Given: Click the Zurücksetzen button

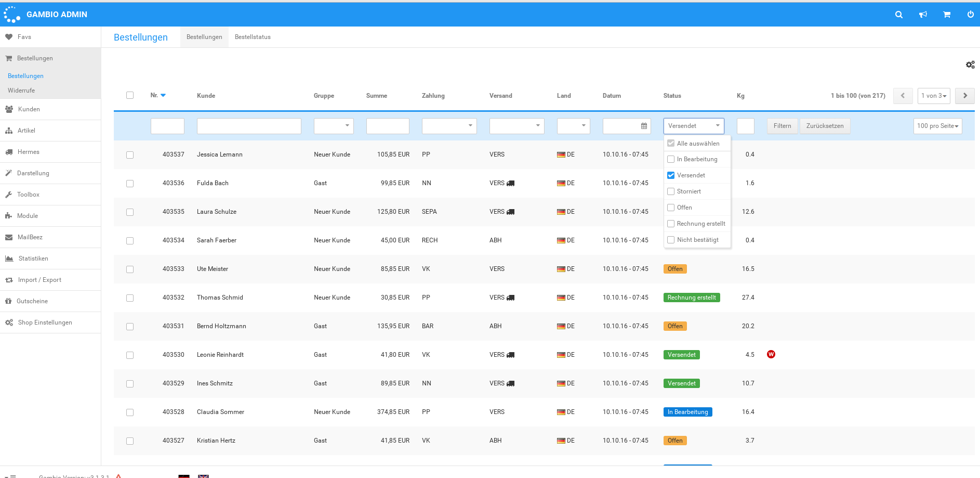Looking at the screenshot, I should coord(825,126).
